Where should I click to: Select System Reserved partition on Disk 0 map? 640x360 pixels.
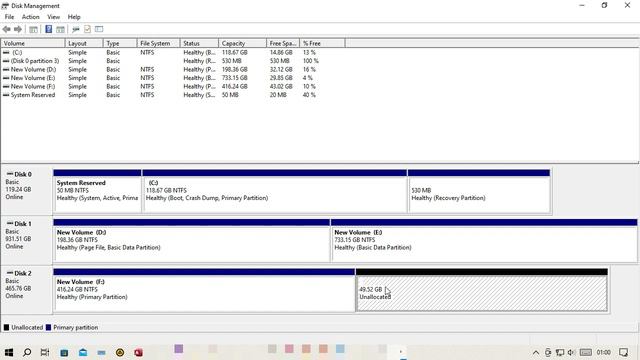click(x=97, y=191)
